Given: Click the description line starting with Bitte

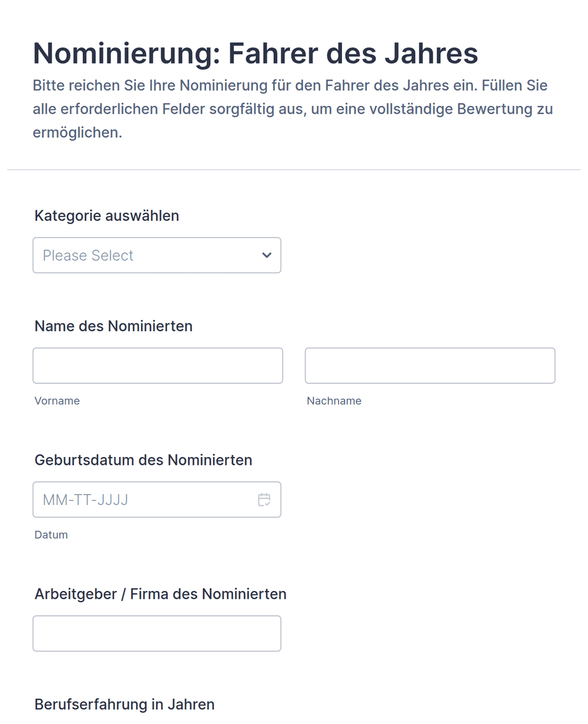Looking at the screenshot, I should tap(290, 86).
